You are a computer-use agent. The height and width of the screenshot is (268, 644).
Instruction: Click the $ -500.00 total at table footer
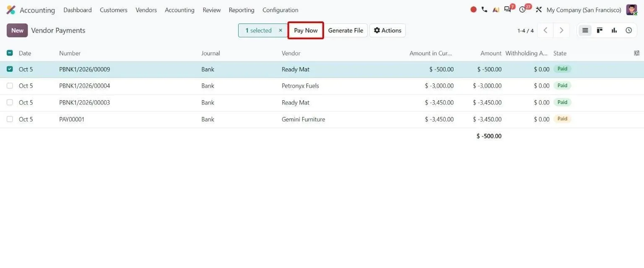coord(489,136)
